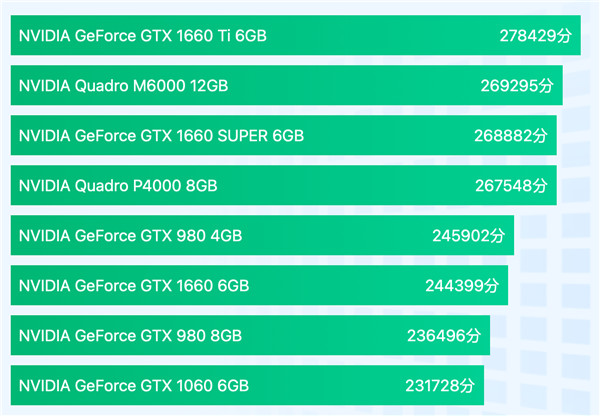Screen dimensions: 600x416
Task: Click the NVIDIA Quadro P4000 8GB label
Action: tap(118, 186)
